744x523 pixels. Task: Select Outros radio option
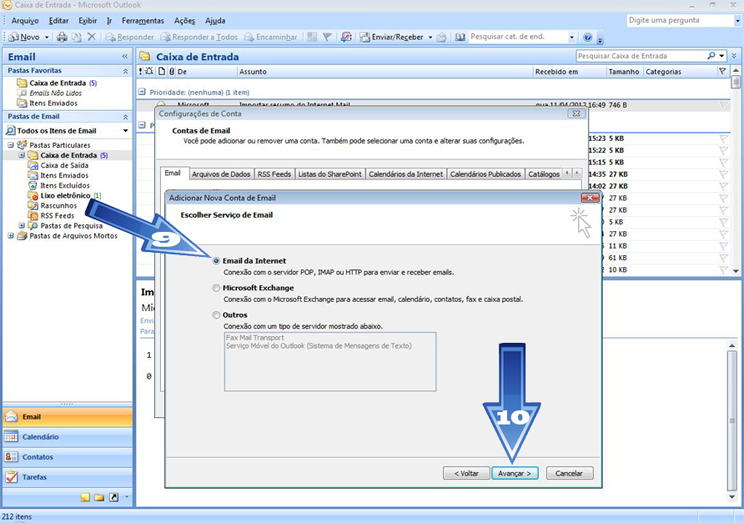(x=216, y=315)
